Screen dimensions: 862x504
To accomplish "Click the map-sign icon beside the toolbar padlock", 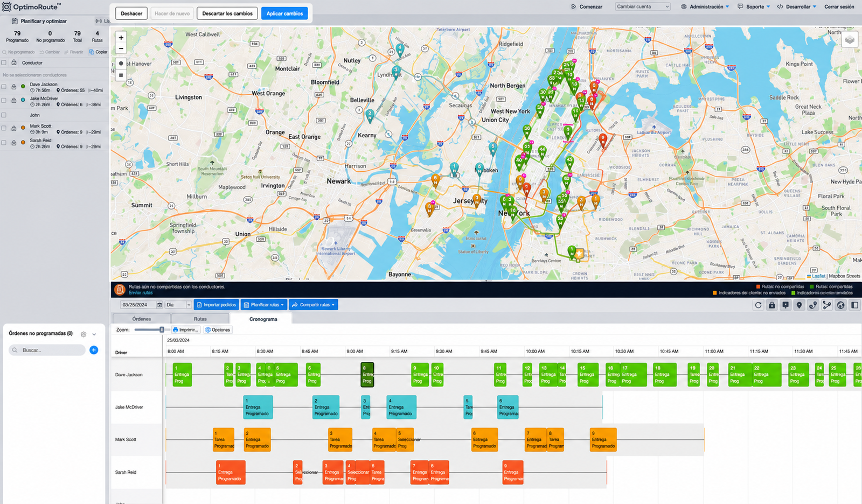I will coord(785,305).
